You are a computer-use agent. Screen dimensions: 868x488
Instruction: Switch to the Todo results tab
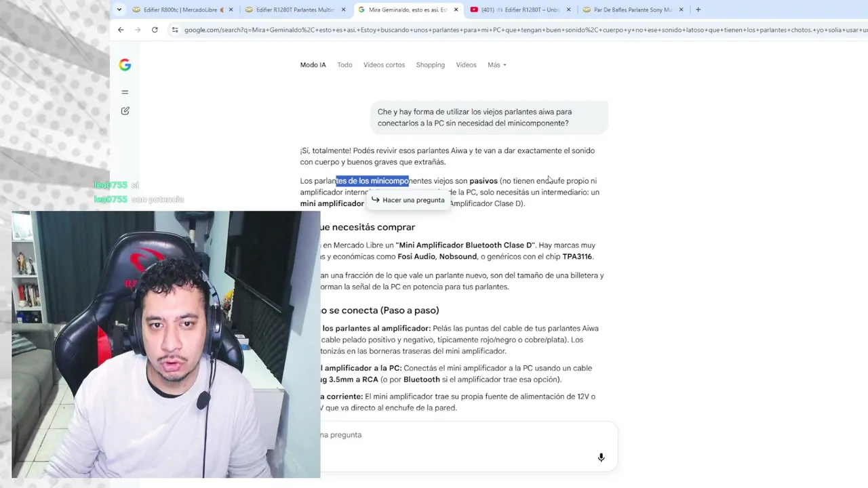(x=344, y=65)
